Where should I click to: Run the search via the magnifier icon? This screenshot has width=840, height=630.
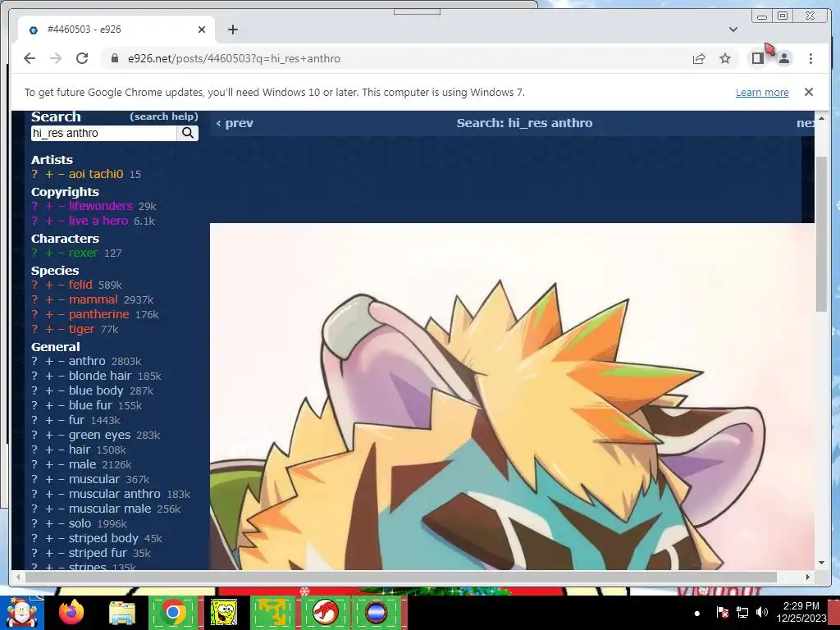pyautogui.click(x=188, y=133)
